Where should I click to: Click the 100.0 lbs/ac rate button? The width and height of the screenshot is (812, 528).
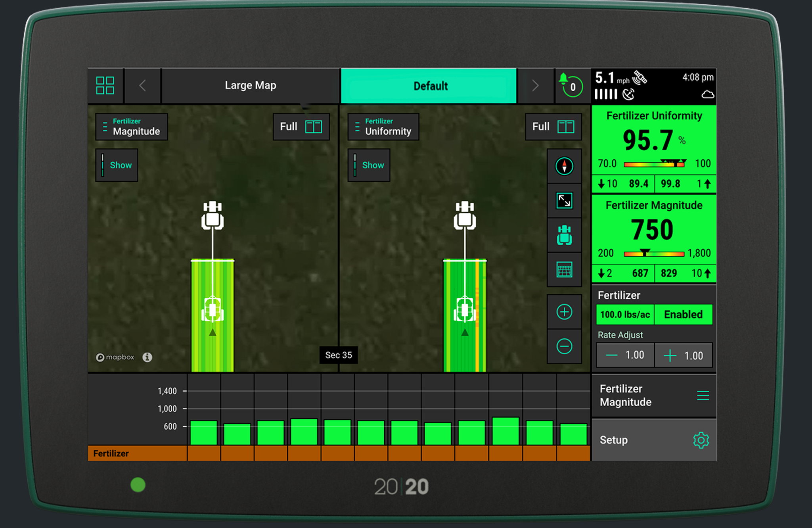[625, 315]
